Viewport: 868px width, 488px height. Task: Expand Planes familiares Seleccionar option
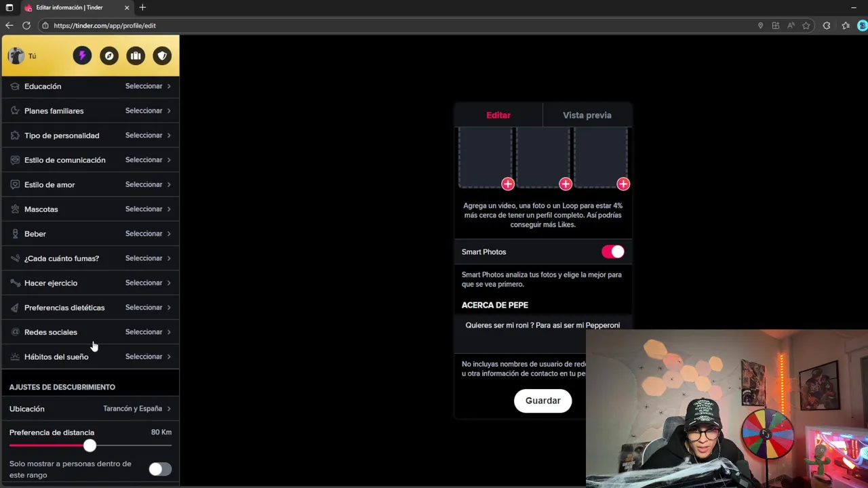148,110
